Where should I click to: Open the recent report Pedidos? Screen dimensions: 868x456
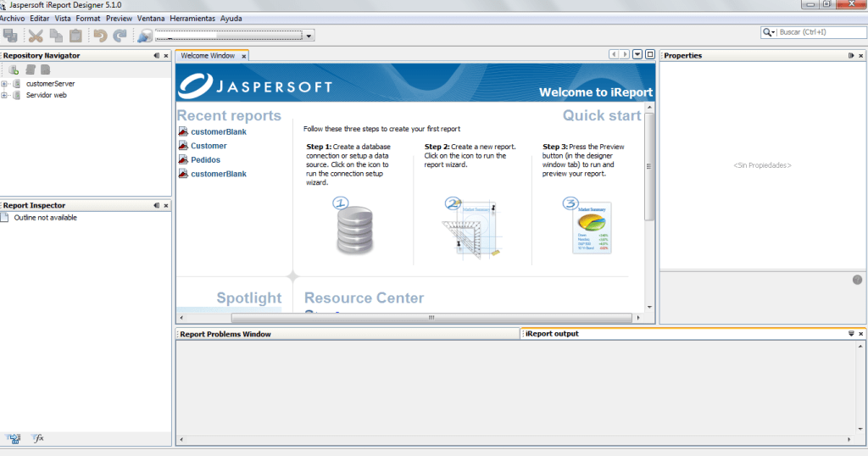point(205,159)
